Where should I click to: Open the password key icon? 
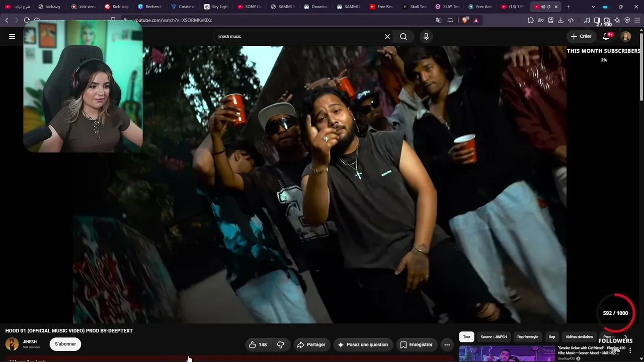coord(541,20)
